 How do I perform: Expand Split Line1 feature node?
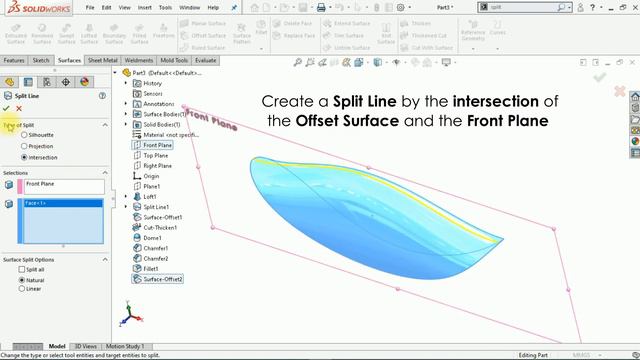[x=126, y=207]
